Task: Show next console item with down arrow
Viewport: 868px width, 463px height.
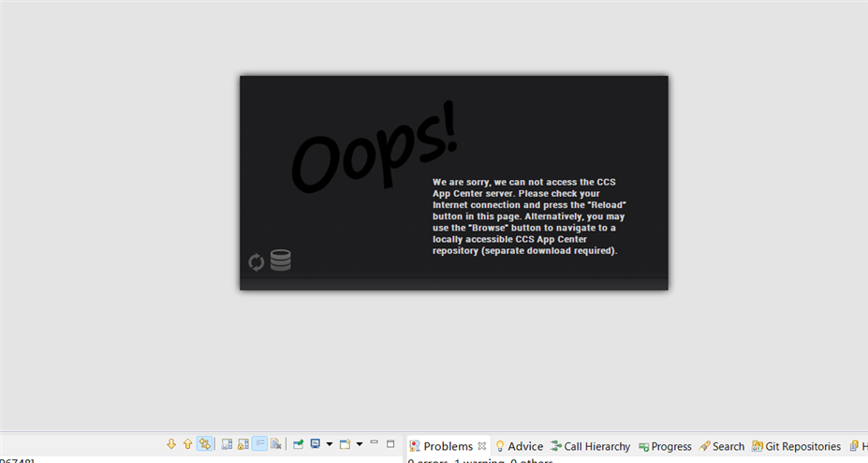Action: click(171, 444)
